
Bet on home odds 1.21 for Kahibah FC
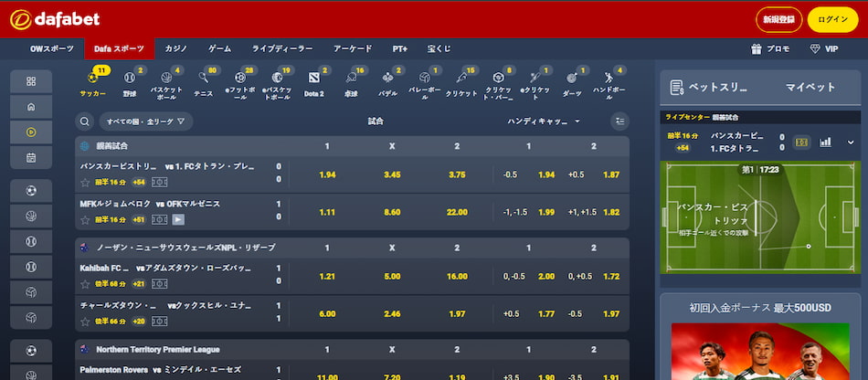click(x=327, y=277)
